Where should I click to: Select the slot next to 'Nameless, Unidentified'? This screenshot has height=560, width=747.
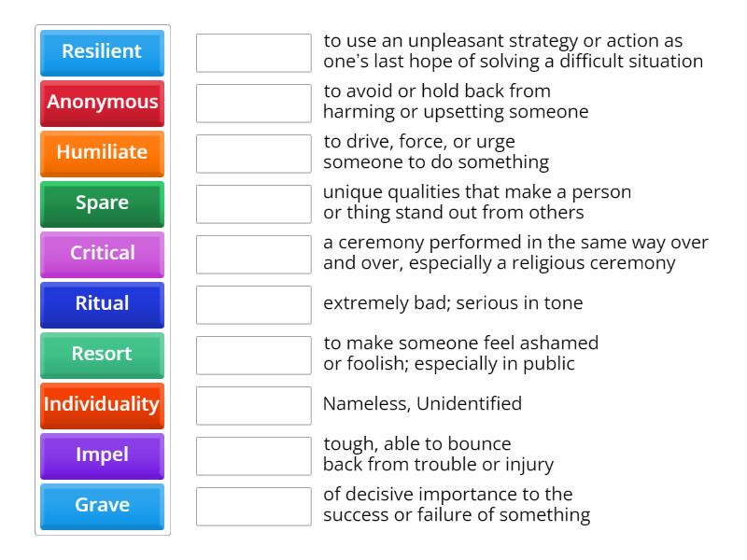pos(254,405)
